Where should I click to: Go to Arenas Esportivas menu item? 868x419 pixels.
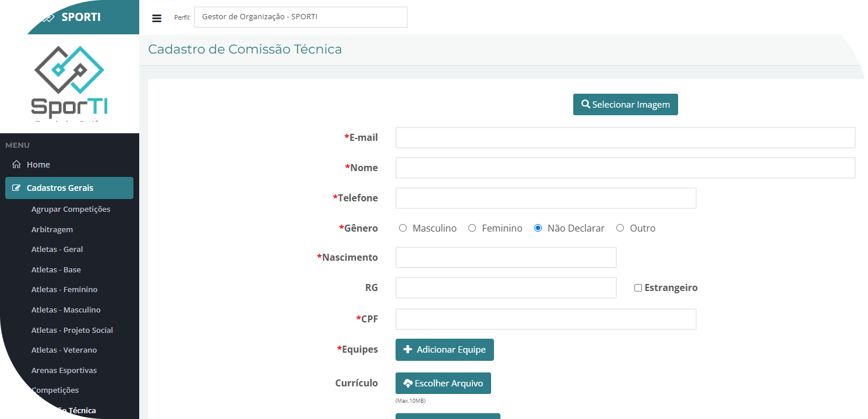tap(64, 371)
